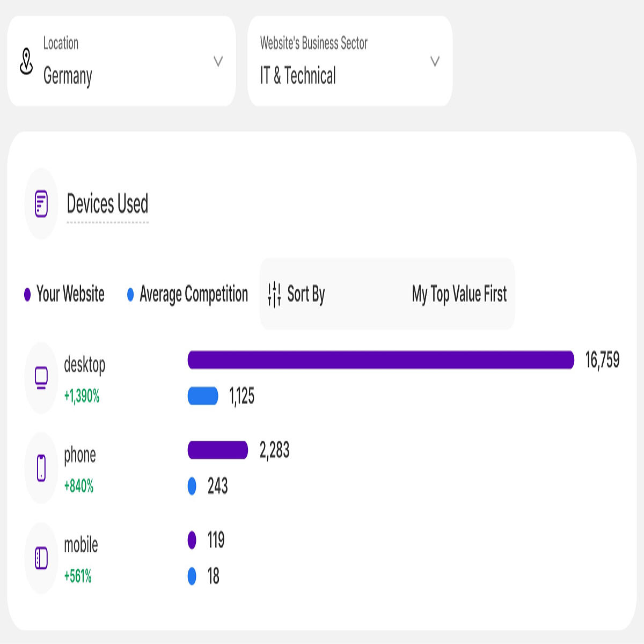Click the phone 2,283 purple bar
The image size is (644, 644).
pos(218,450)
